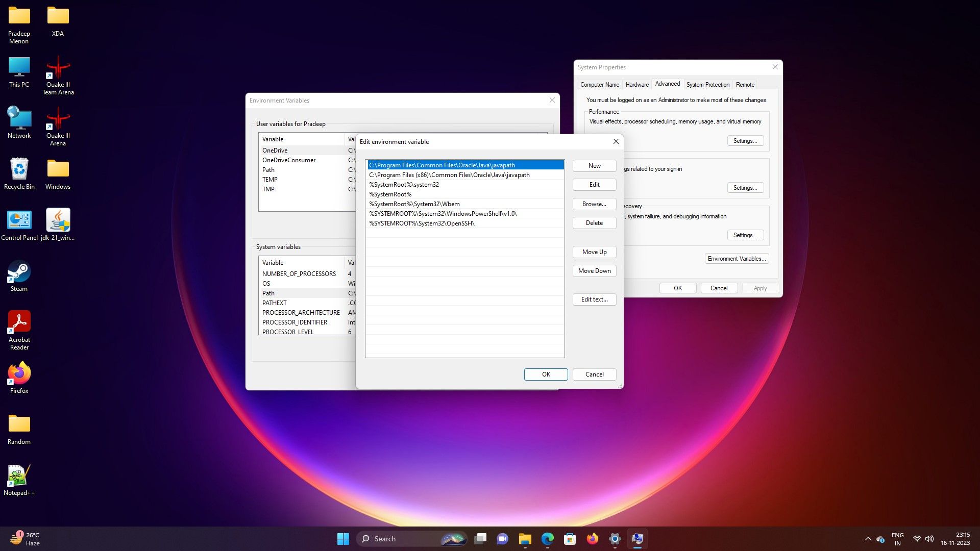Click Firefox icon in the taskbar
Image resolution: width=980 pixels, height=551 pixels.
tap(592, 539)
